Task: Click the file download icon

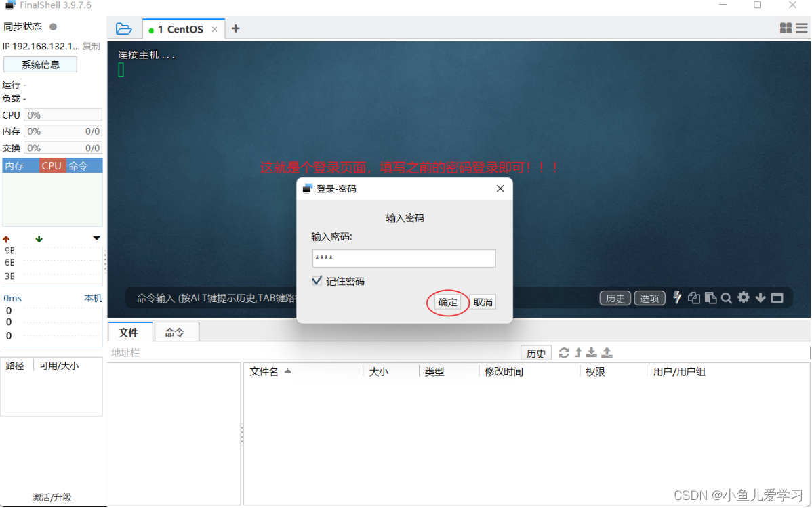Action: coord(592,352)
